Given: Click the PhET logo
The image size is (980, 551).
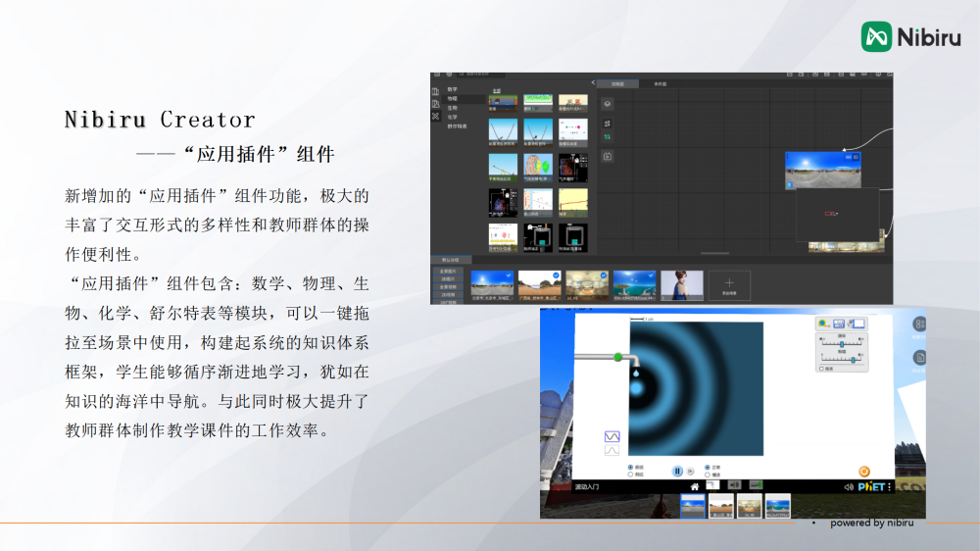Looking at the screenshot, I should pos(871,487).
